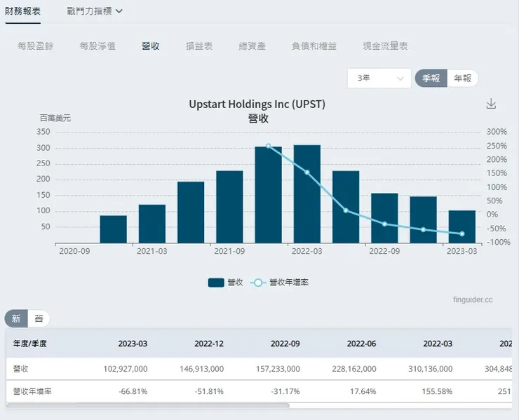Click revenue value 228,162,000
Image resolution: width=519 pixels, height=420 pixels.
[x=354, y=369]
